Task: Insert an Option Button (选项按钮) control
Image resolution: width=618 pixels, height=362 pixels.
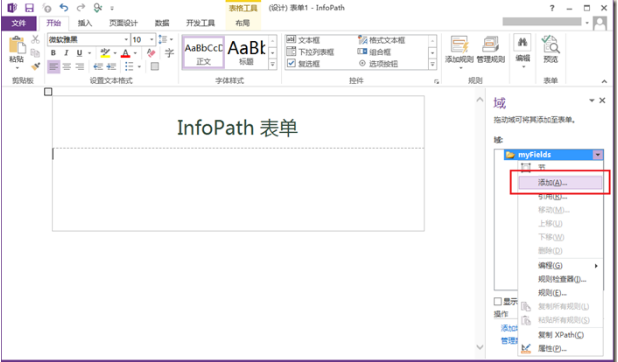Action: (378, 63)
